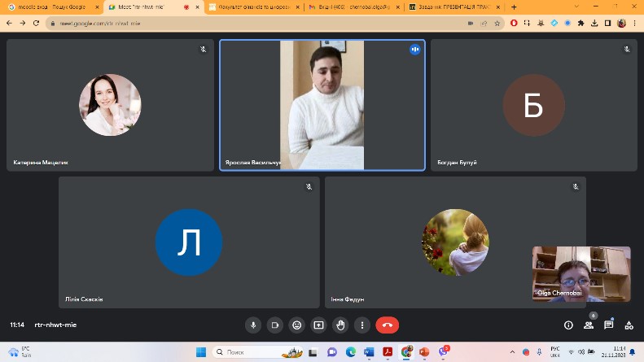Click the muted mic icon on Інна's tile
Viewport: 644px width, 362px height.
(x=576, y=187)
